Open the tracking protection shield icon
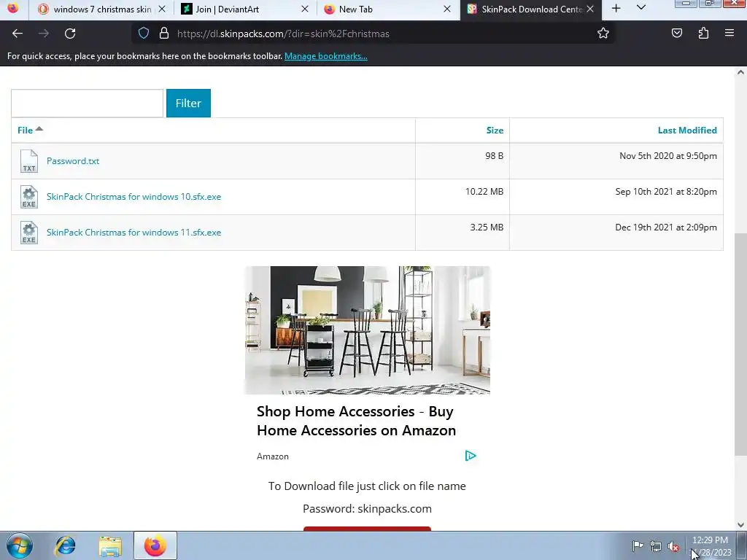 (144, 34)
